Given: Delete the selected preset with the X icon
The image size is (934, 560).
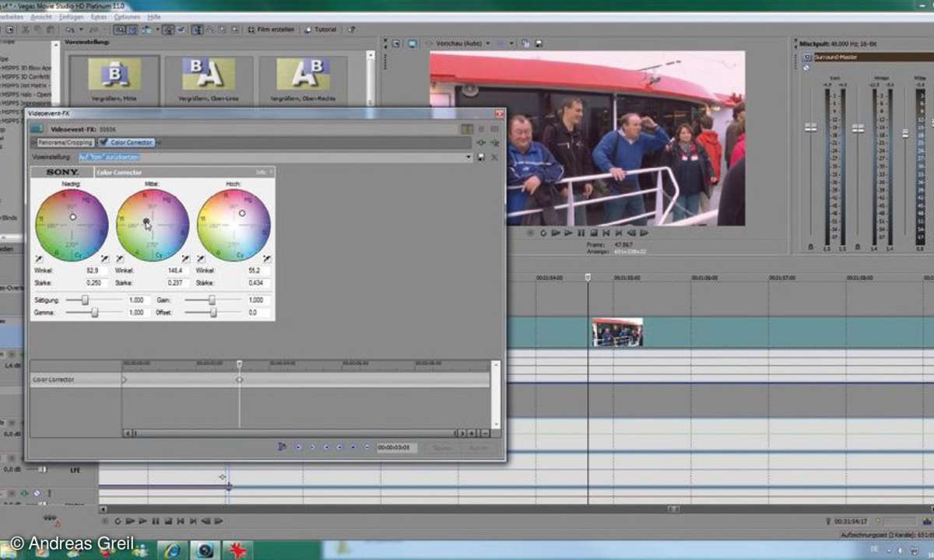Looking at the screenshot, I should [x=493, y=157].
